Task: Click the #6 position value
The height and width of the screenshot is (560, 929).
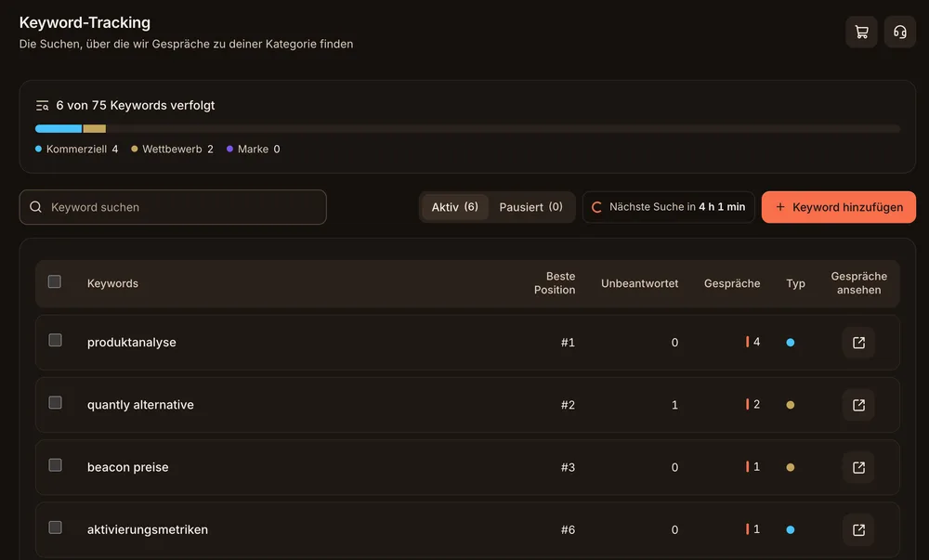Action: (x=568, y=529)
